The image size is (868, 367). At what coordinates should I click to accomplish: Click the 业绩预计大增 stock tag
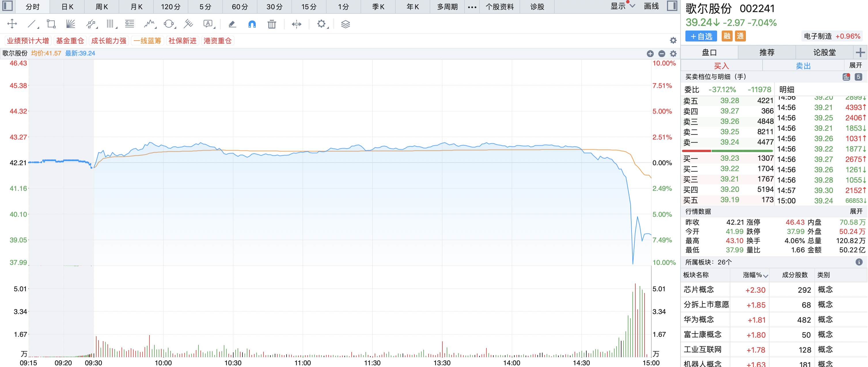[x=28, y=41]
